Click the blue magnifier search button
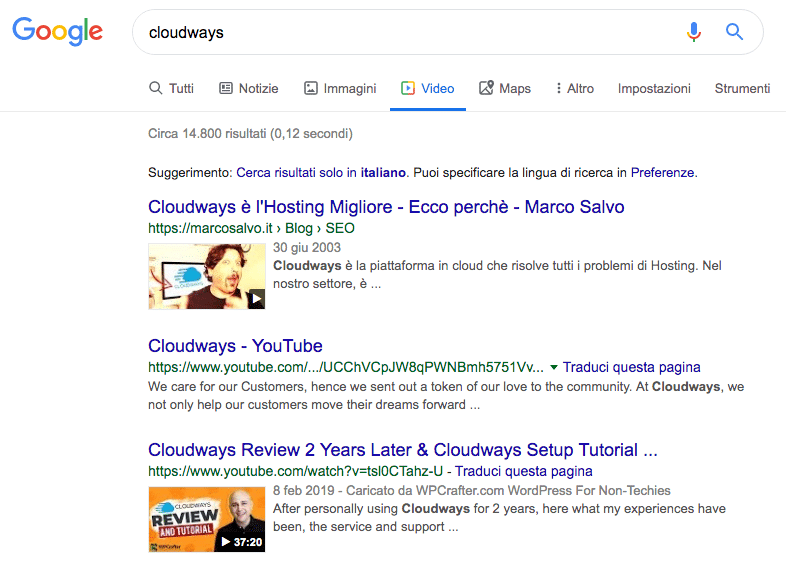This screenshot has width=786, height=567. [x=734, y=32]
